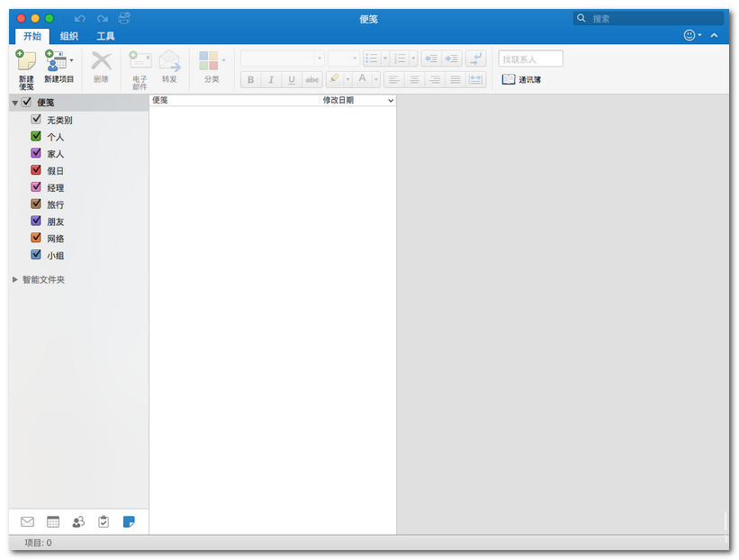Click the redo icon in title bar
The width and height of the screenshot is (739, 560).
pyautogui.click(x=103, y=18)
